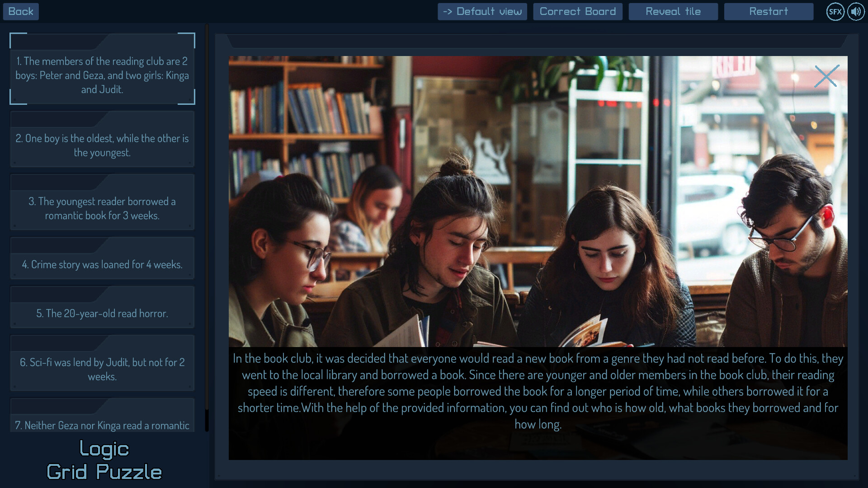Select clue 2 about oldest and youngest boys
The image size is (868, 488).
pyautogui.click(x=102, y=145)
